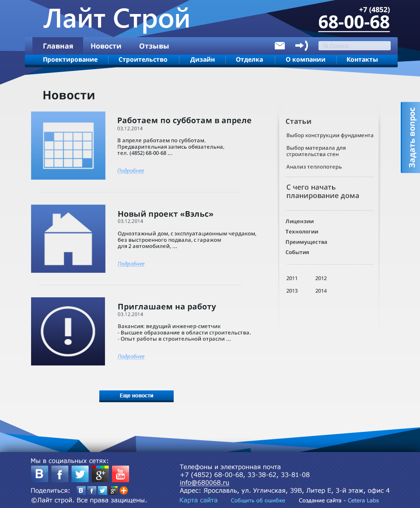Click the login arrow icon
The height and width of the screenshot is (508, 420).
click(x=301, y=46)
